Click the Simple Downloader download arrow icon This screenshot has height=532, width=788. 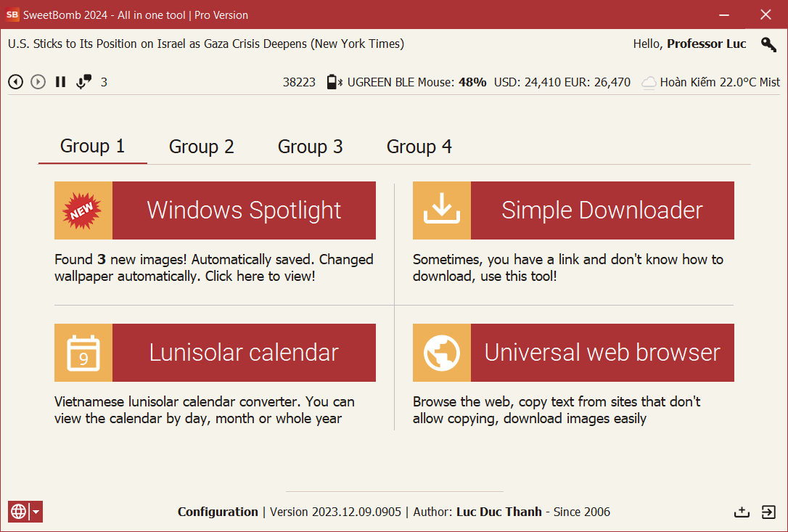442,210
